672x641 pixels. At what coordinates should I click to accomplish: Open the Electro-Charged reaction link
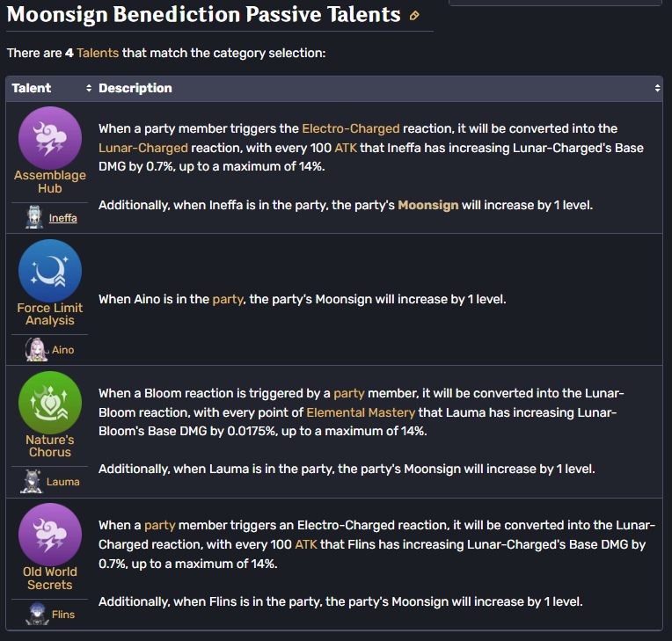pos(351,128)
